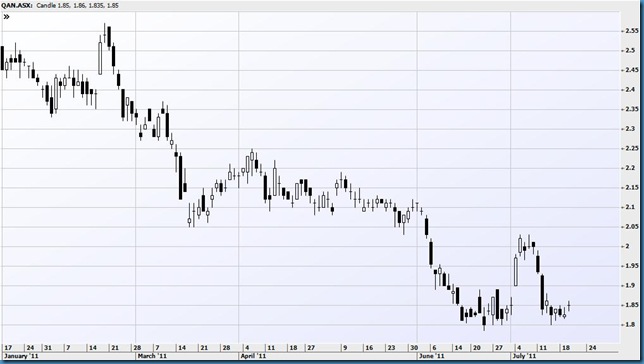Click the 1.95 price axis label

(631, 266)
